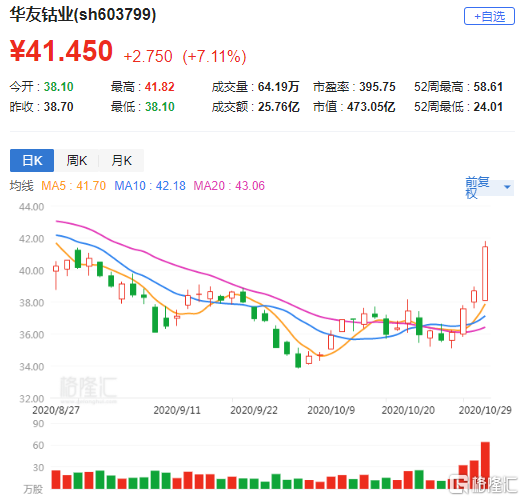
Task: Click the 最低 value 38.10
Action: point(159,107)
